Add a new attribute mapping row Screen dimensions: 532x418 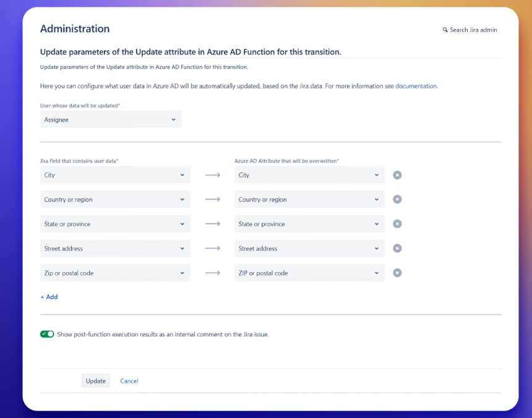(49, 297)
